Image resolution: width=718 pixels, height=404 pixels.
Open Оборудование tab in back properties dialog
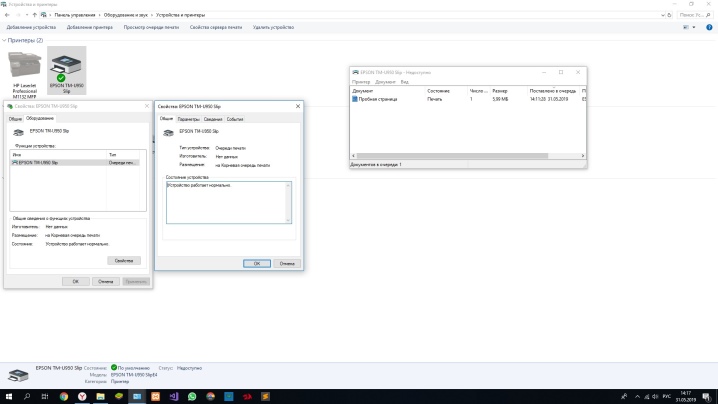pyautogui.click(x=40, y=118)
